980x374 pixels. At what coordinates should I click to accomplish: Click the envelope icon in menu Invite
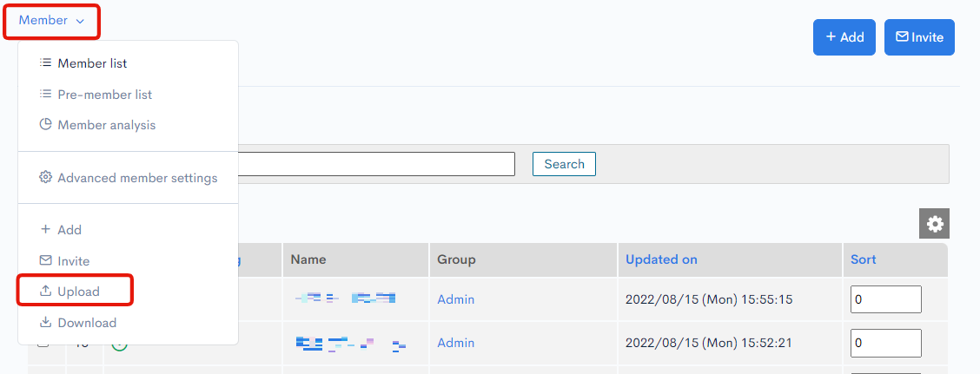click(45, 260)
